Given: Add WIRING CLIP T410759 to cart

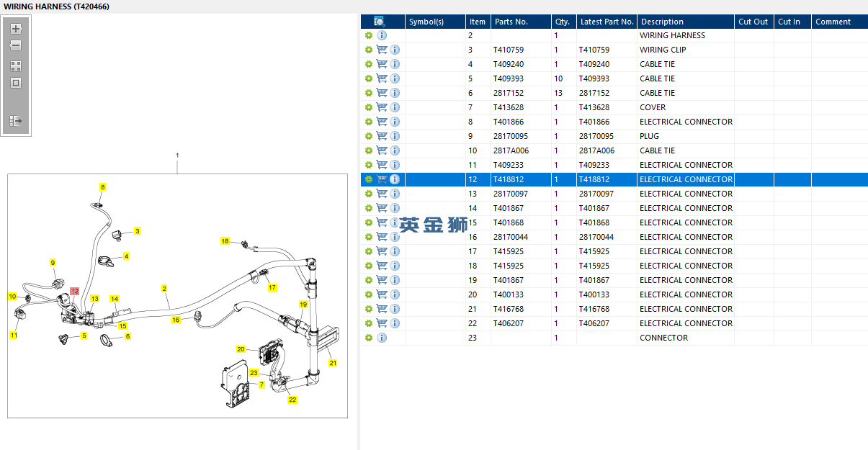Looking at the screenshot, I should [x=382, y=50].
